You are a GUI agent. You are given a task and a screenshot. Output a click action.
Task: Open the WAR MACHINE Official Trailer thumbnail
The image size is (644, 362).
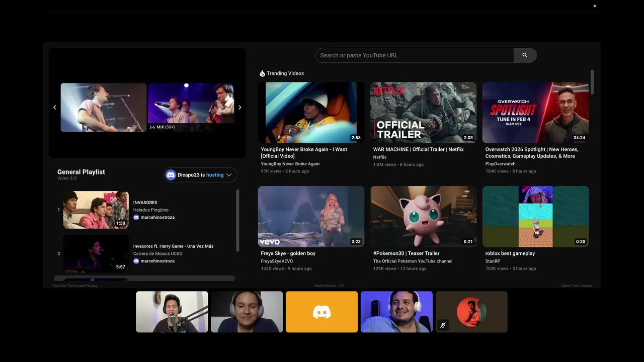point(423,113)
